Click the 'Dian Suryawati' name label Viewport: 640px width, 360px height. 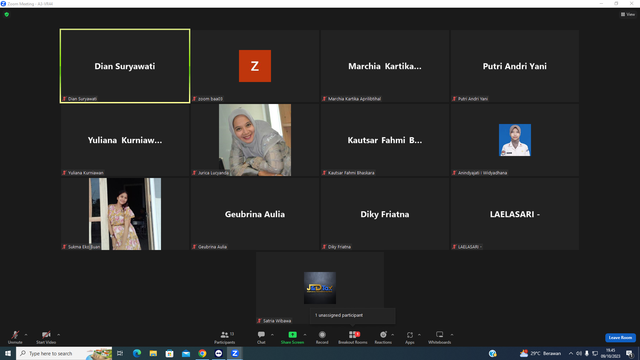pos(82,99)
